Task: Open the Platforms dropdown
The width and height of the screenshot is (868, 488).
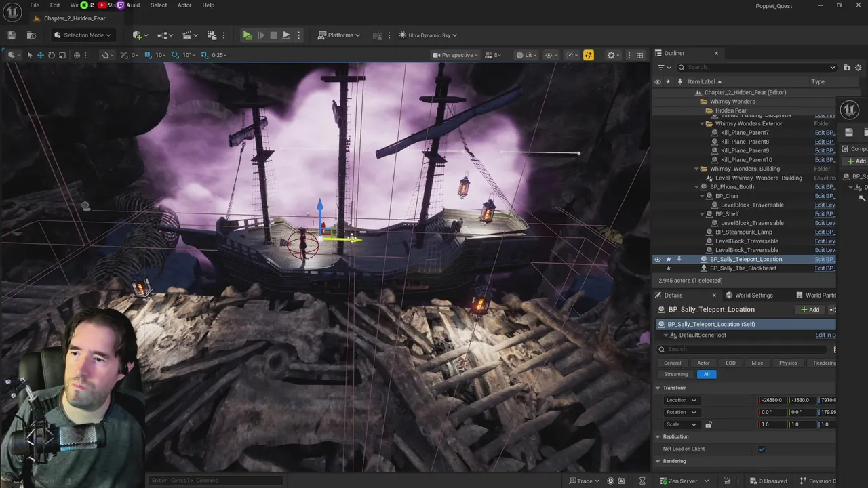Action: pyautogui.click(x=340, y=35)
